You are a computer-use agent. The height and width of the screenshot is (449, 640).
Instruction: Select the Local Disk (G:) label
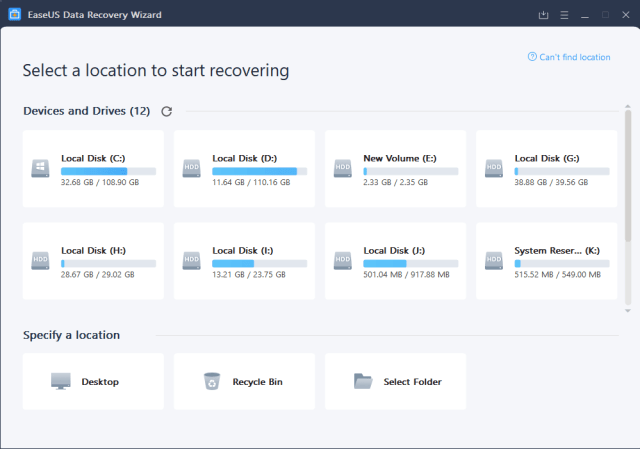click(x=547, y=158)
